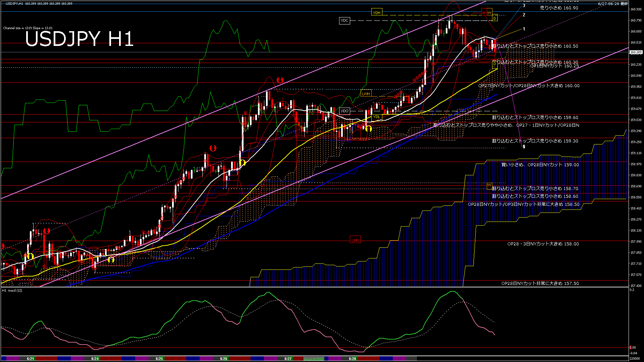Click the 160.090 price axis label
This screenshot has height=362, width=644.
636,76
